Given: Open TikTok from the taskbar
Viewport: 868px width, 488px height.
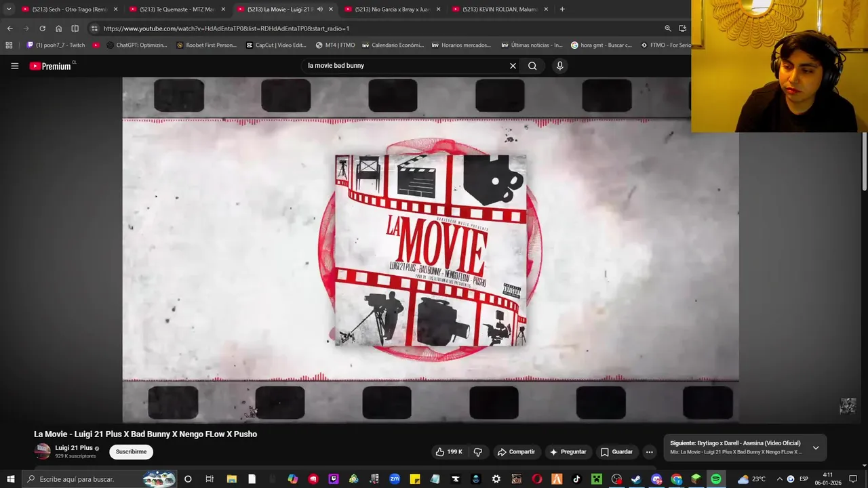Looking at the screenshot, I should coord(576,479).
